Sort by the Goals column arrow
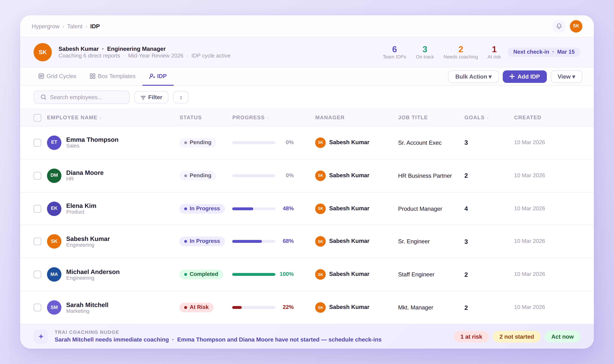The image size is (614, 364). (488, 118)
